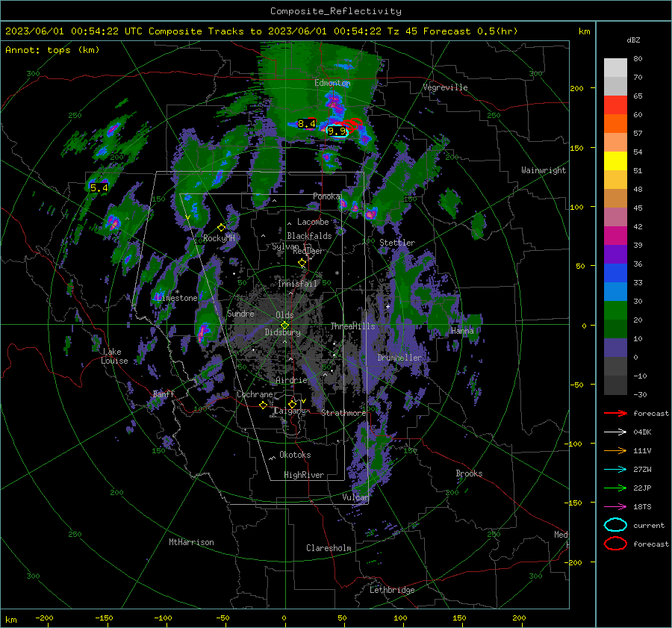Click the Wainwright city label

[x=544, y=170]
